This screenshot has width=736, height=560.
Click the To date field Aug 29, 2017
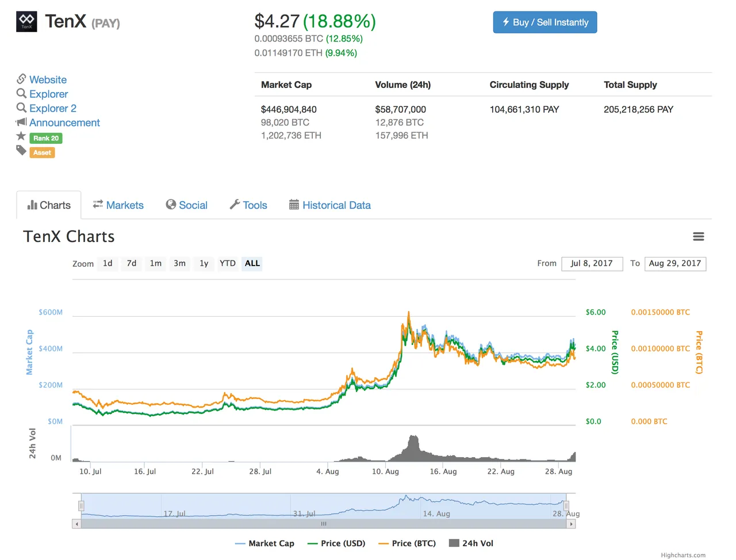point(675,263)
